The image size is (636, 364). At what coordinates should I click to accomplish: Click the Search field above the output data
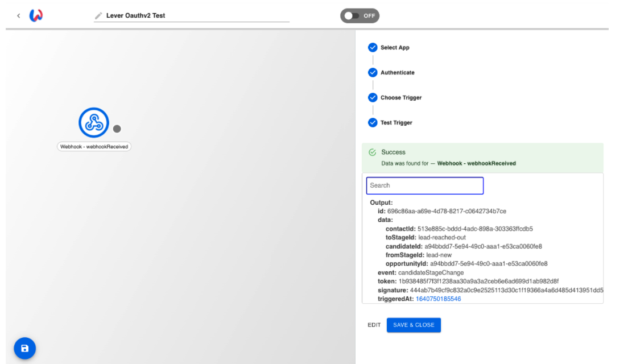[426, 185]
